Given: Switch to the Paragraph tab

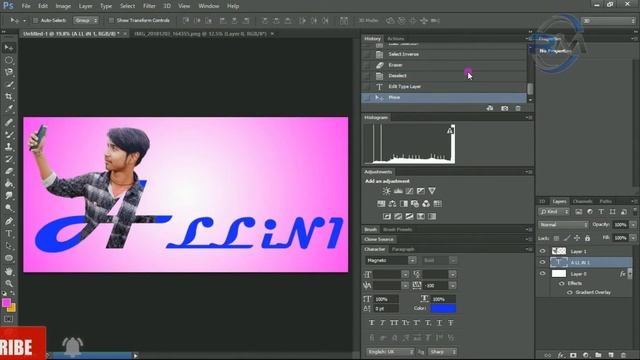Looking at the screenshot, I should coord(403,249).
